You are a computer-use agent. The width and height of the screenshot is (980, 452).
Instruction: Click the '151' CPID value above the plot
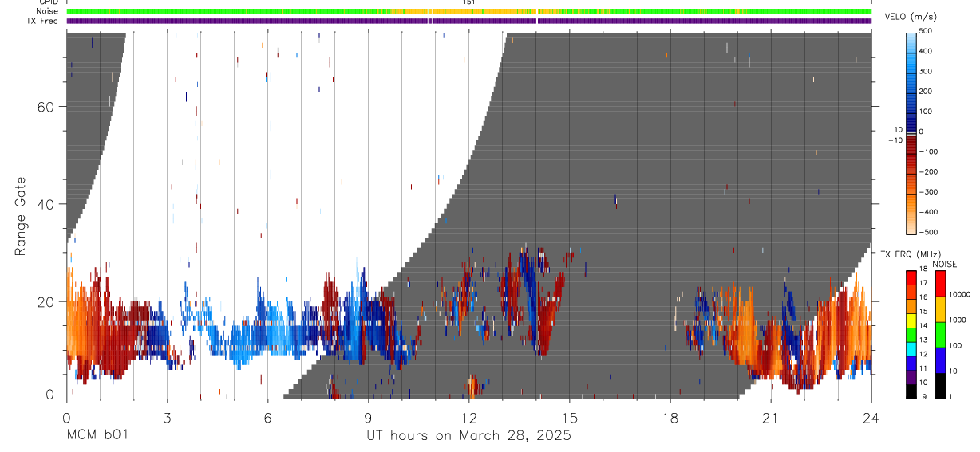click(468, 2)
